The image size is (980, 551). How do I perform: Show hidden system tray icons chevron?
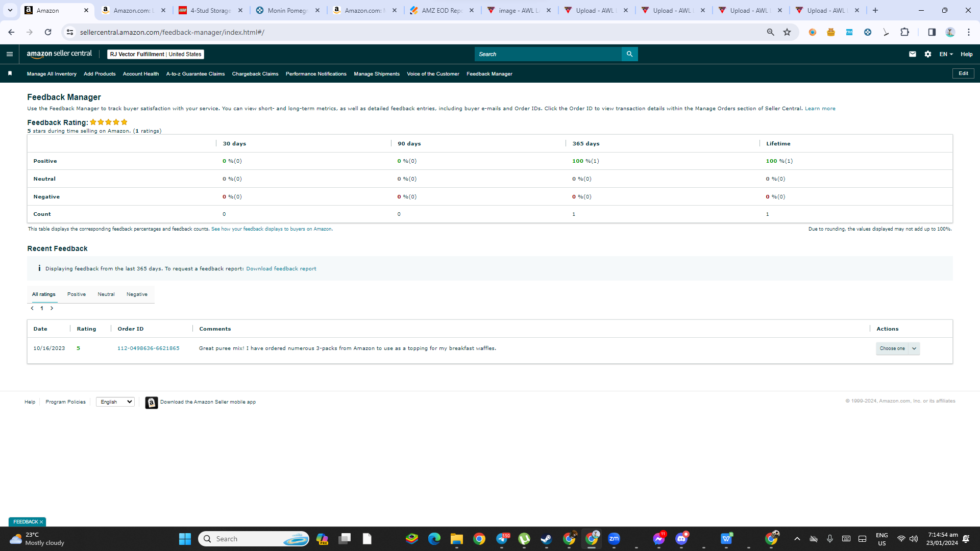797,539
